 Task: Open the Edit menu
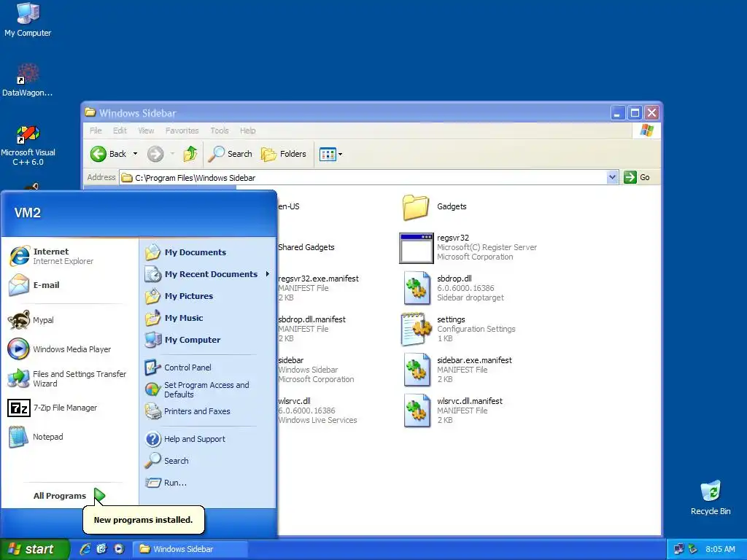120,131
